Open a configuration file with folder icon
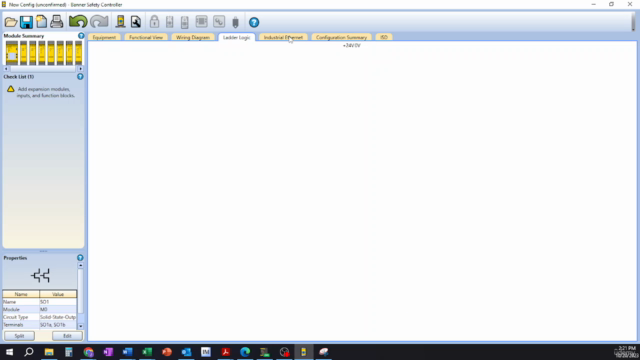This screenshot has height=360, width=640. coord(11,22)
